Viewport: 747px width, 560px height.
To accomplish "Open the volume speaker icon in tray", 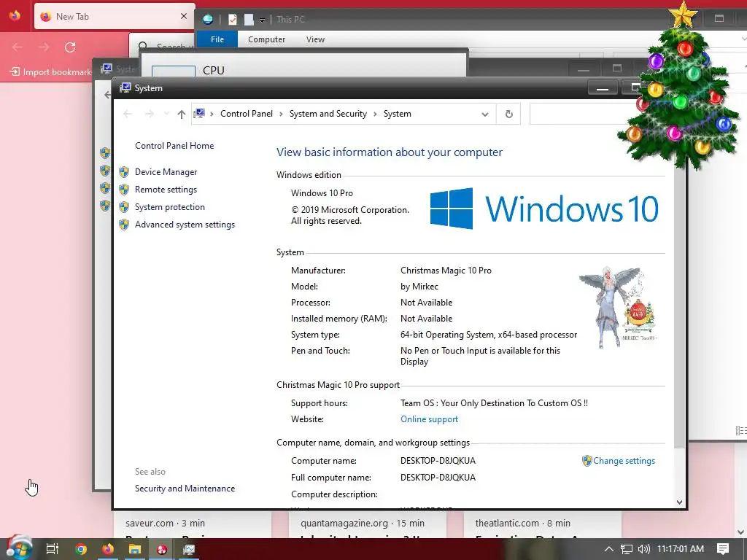I will pyautogui.click(x=643, y=549).
